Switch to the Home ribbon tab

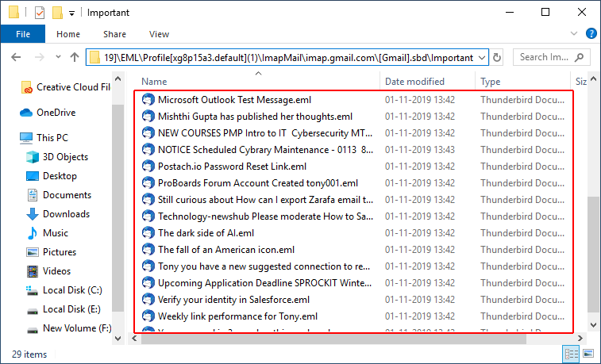coord(68,34)
